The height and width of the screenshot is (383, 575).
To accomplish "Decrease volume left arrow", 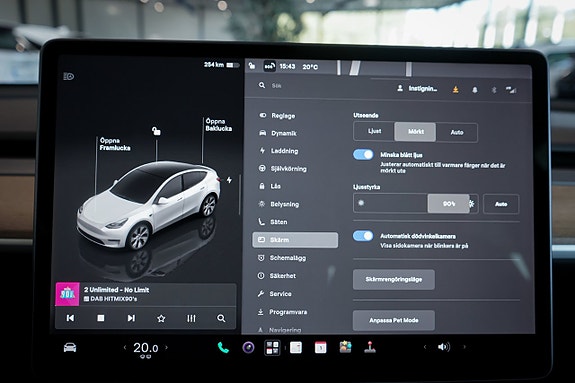I will pos(425,347).
